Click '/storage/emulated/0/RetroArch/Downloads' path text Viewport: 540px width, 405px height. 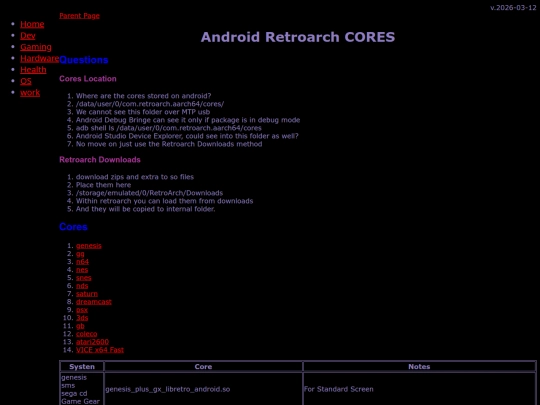click(149, 193)
